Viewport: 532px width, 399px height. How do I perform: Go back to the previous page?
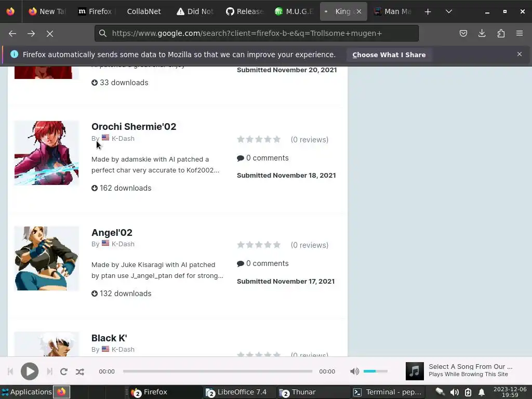click(12, 33)
